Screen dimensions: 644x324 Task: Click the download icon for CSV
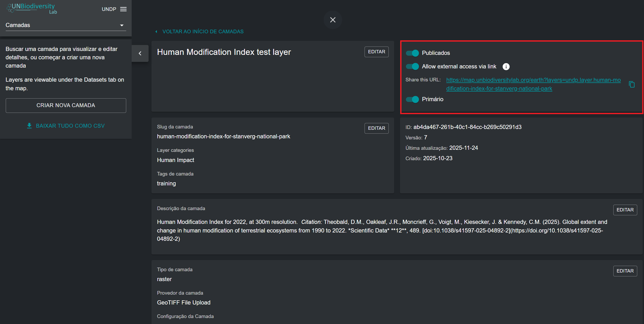point(29,126)
